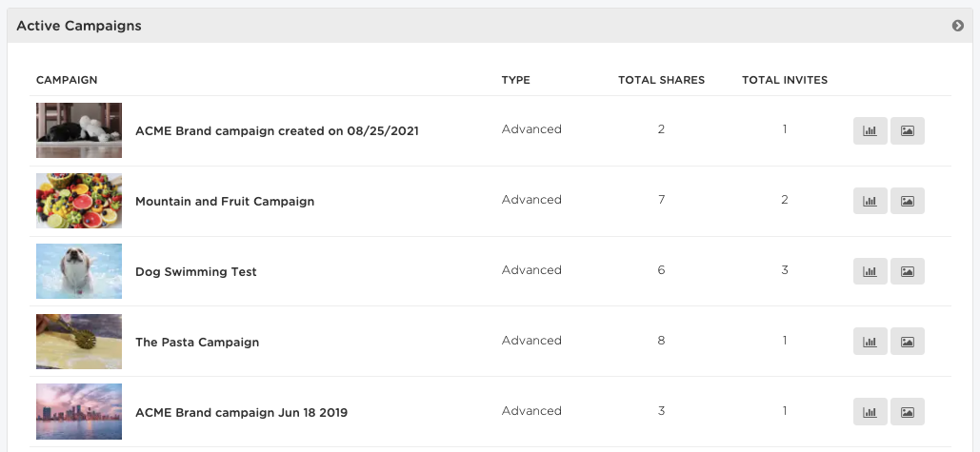This screenshot has width=980, height=452.
Task: Select Advanced type in ACME 08/25/2021 row
Action: click(531, 129)
